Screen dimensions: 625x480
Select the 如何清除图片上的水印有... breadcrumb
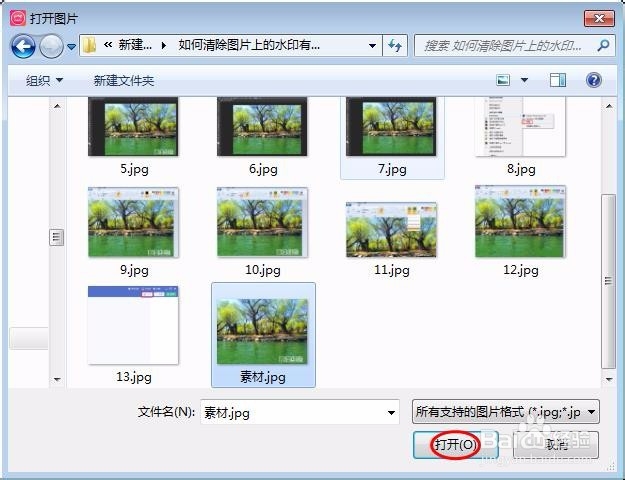(x=249, y=45)
